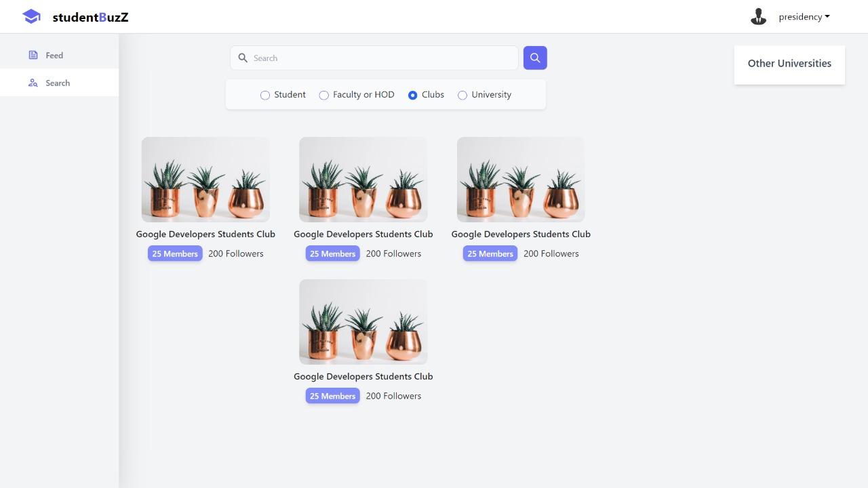Click middle top-row Google Developers Students Club title
The width and height of the screenshot is (868, 488).
363,234
